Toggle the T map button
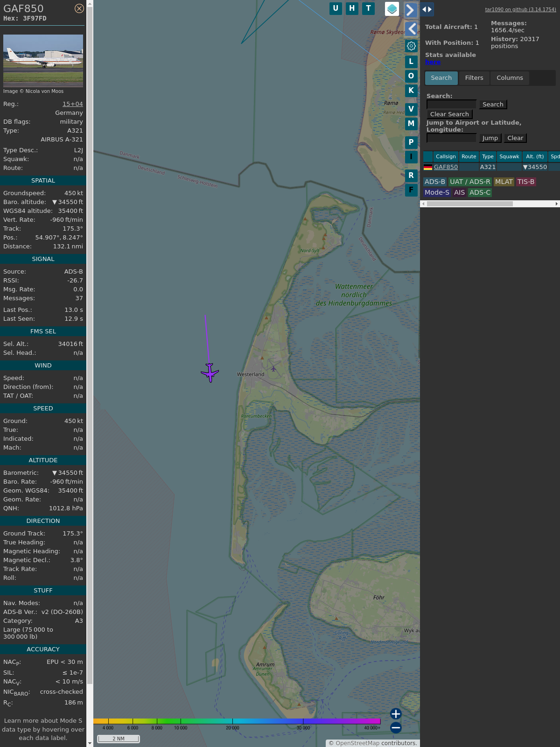The height and width of the screenshot is (747, 560). pyautogui.click(x=369, y=8)
